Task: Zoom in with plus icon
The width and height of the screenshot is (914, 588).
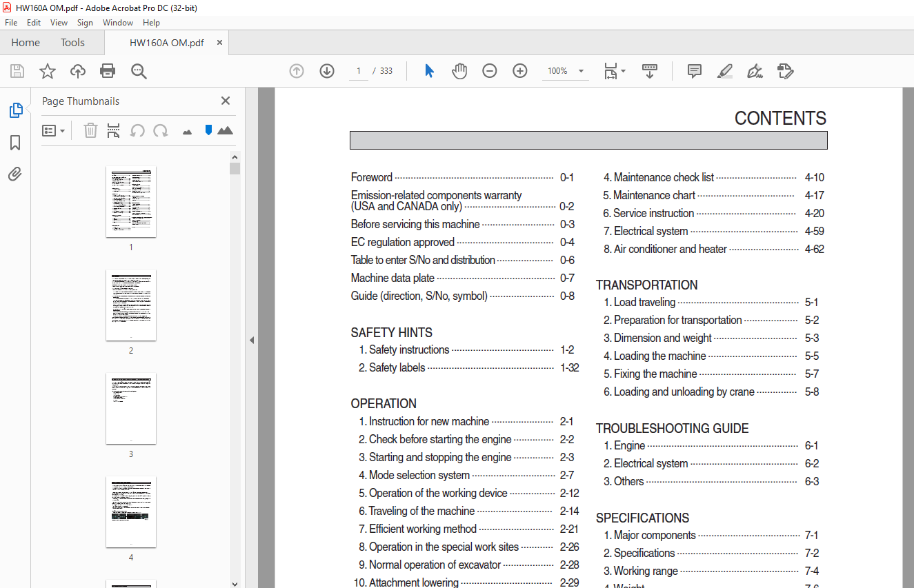Action: 520,71
